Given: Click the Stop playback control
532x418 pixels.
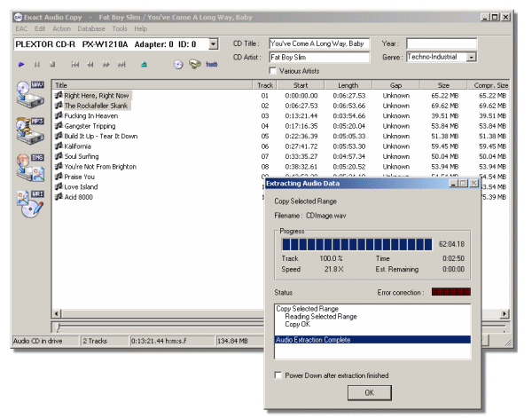Looking at the screenshot, I should point(52,64).
